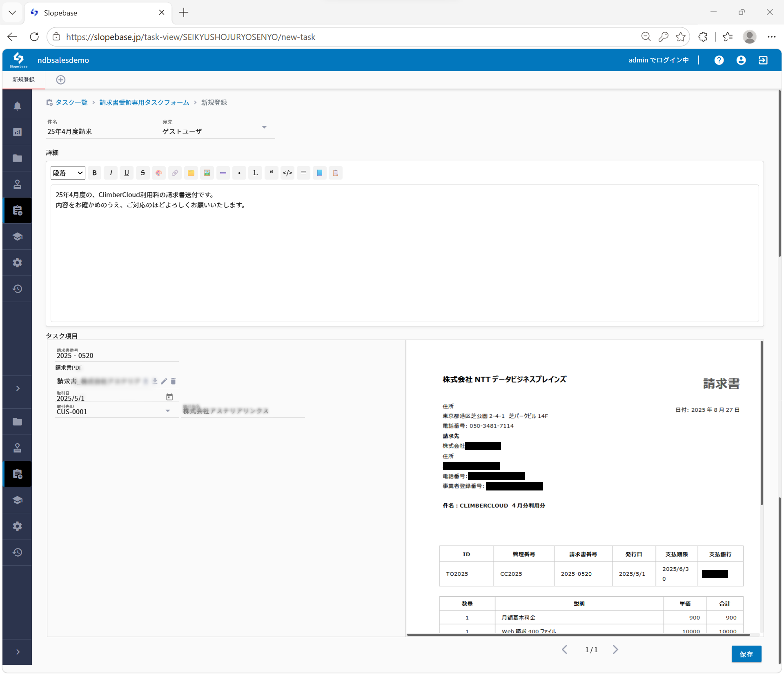Toggle underline formatting in editor

pos(127,173)
